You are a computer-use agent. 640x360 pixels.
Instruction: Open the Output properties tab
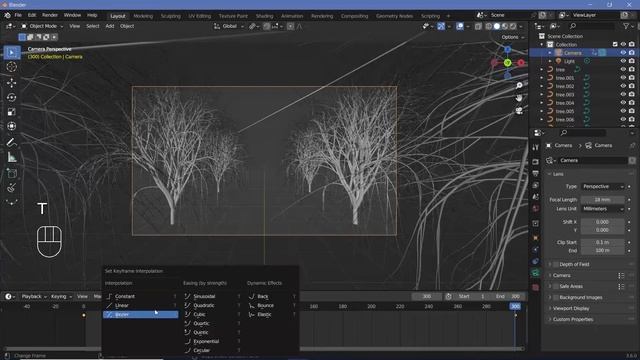[536, 174]
